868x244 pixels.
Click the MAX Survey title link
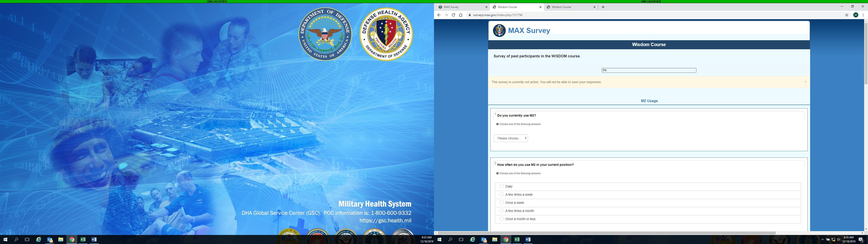pyautogui.click(x=529, y=30)
